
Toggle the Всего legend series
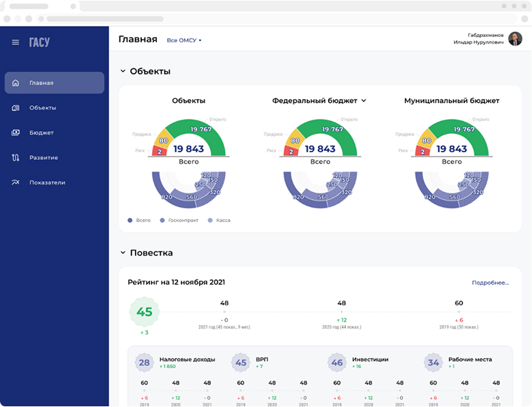point(139,221)
